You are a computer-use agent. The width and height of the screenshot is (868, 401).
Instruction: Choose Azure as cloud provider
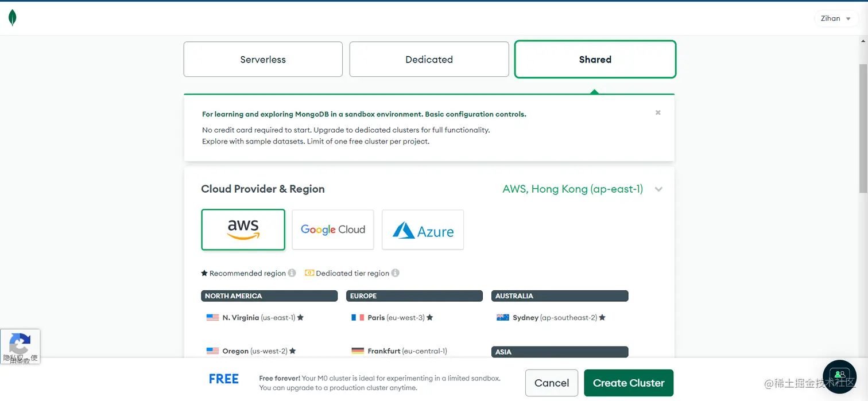pos(423,229)
